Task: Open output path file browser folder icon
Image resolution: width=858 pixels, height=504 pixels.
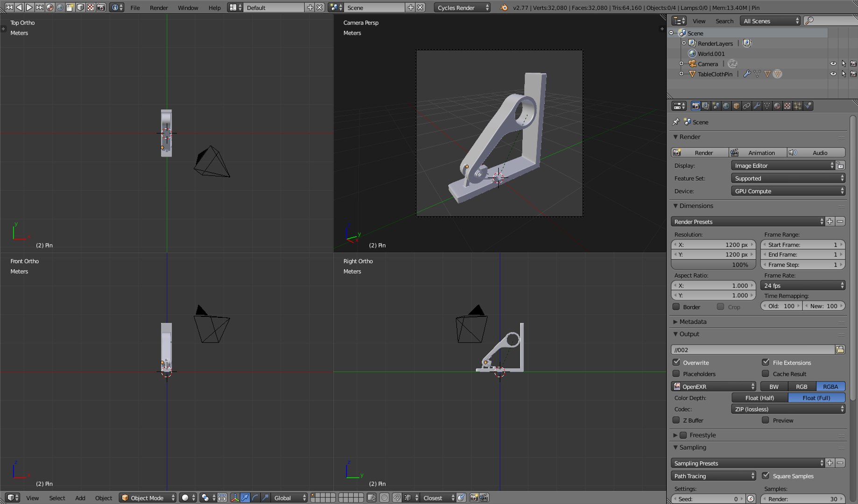Action: click(840, 350)
